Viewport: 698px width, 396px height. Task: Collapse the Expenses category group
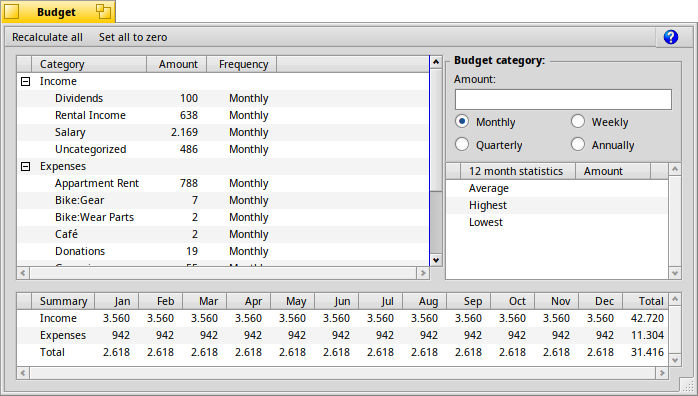[26, 166]
